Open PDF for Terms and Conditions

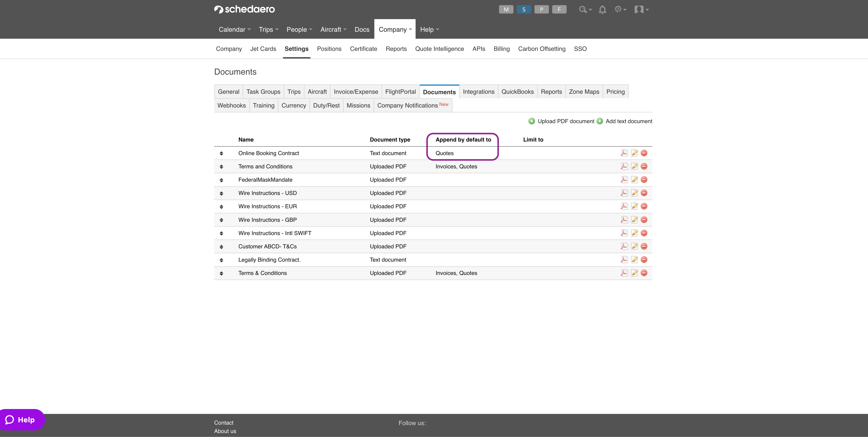click(624, 166)
